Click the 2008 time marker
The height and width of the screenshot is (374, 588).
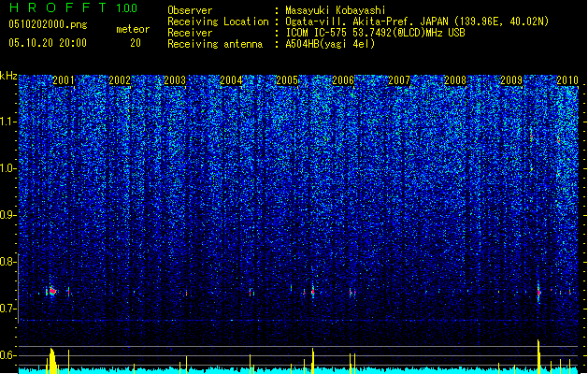(x=455, y=80)
